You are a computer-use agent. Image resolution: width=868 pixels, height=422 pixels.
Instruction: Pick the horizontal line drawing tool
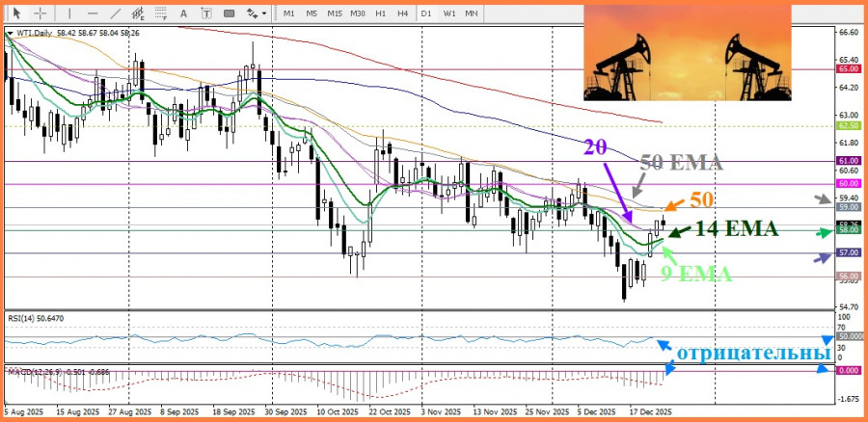pyautogui.click(x=92, y=13)
